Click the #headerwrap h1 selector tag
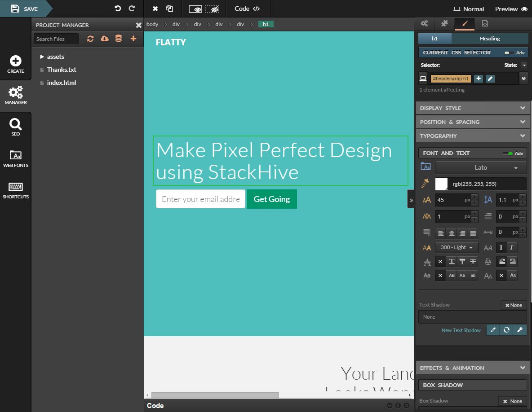This screenshot has height=412, width=532. pyautogui.click(x=451, y=79)
